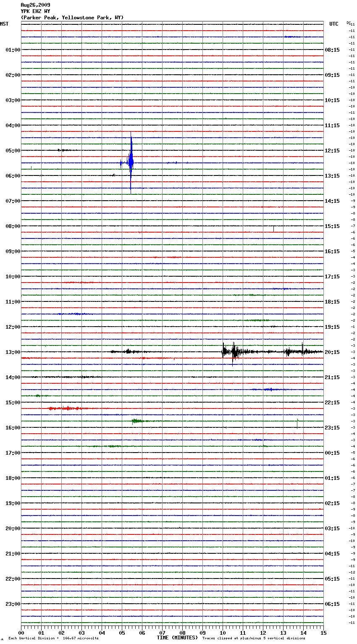
Task: Select the 13:00 MST time label
Action: pos(13,352)
